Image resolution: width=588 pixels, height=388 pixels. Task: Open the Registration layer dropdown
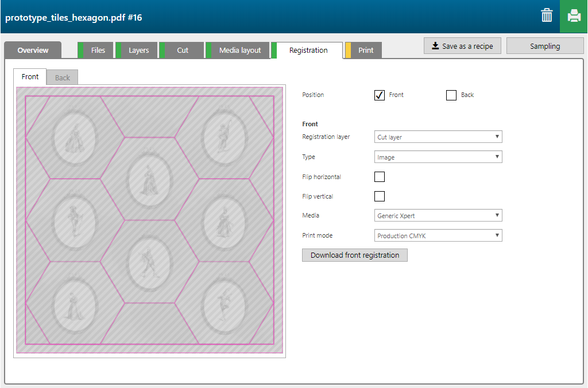(438, 137)
